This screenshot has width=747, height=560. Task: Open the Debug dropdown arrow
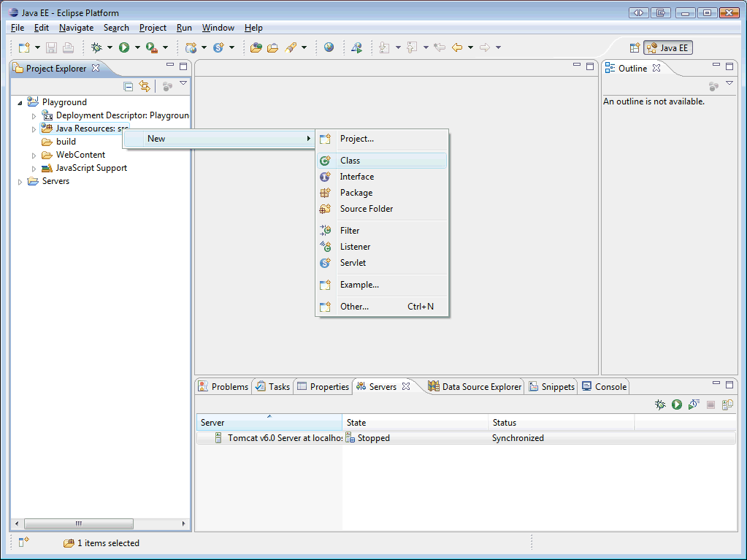coord(110,47)
